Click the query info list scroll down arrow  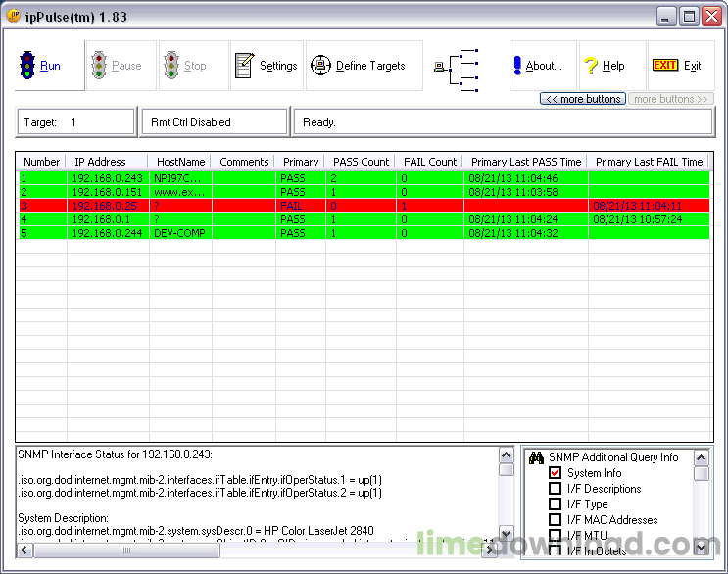[x=702, y=548]
